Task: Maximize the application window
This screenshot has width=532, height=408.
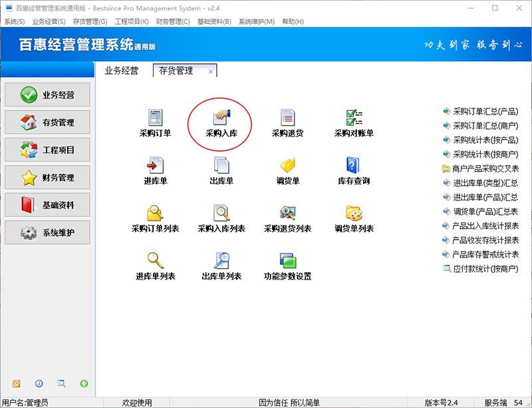Action: click(x=495, y=8)
